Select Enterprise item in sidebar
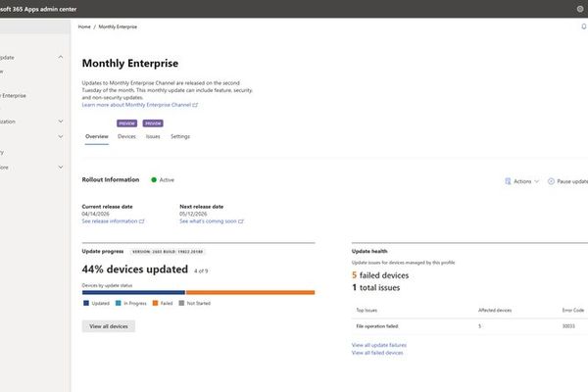 (13, 96)
